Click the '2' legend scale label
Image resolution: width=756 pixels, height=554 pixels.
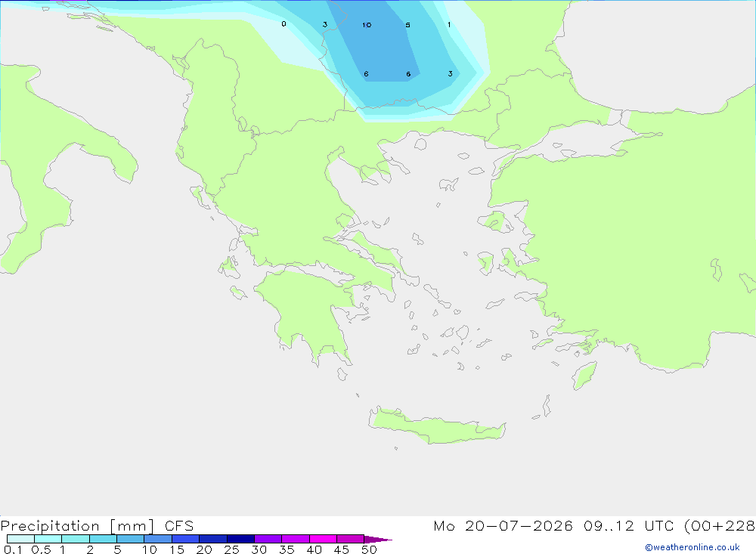(x=90, y=549)
